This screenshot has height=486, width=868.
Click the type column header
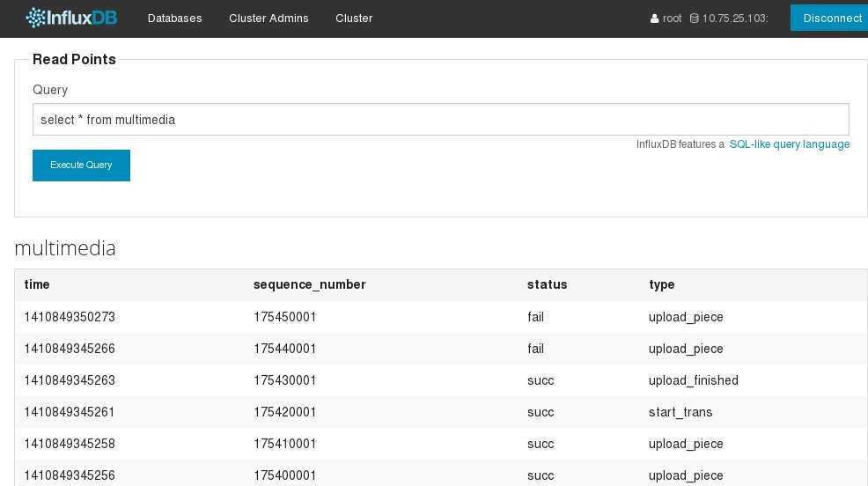[661, 285]
